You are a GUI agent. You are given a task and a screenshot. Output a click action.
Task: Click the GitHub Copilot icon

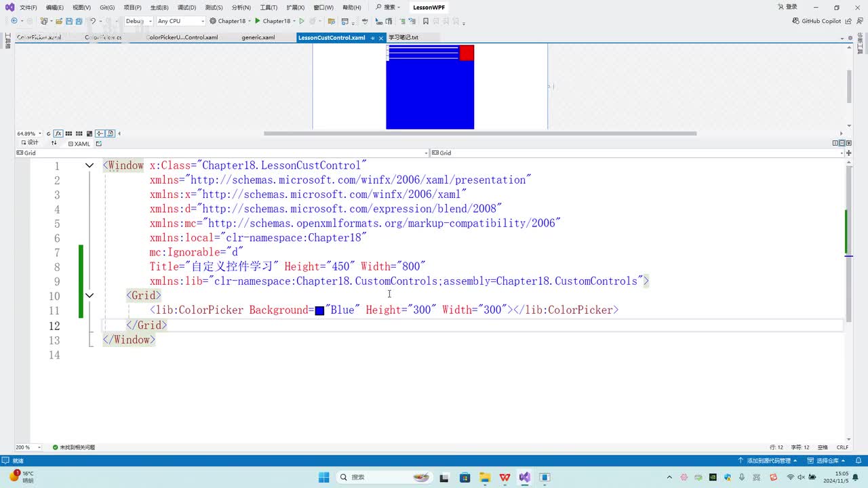coord(796,21)
